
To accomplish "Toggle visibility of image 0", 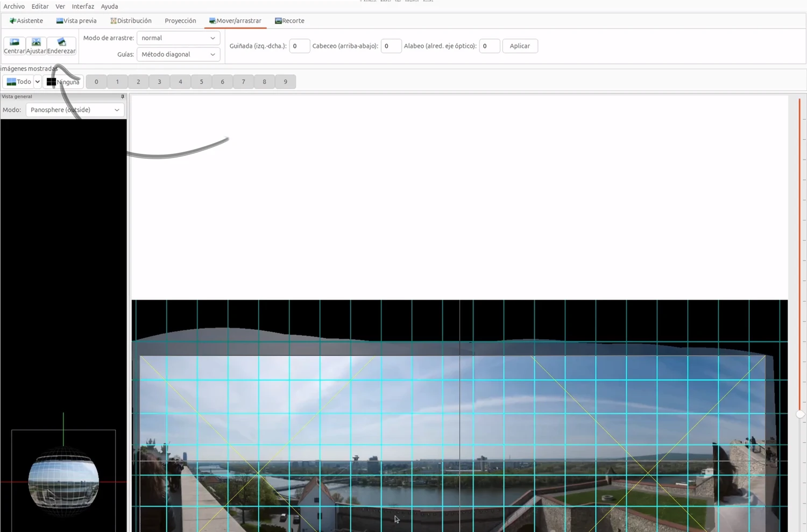I will 96,82.
